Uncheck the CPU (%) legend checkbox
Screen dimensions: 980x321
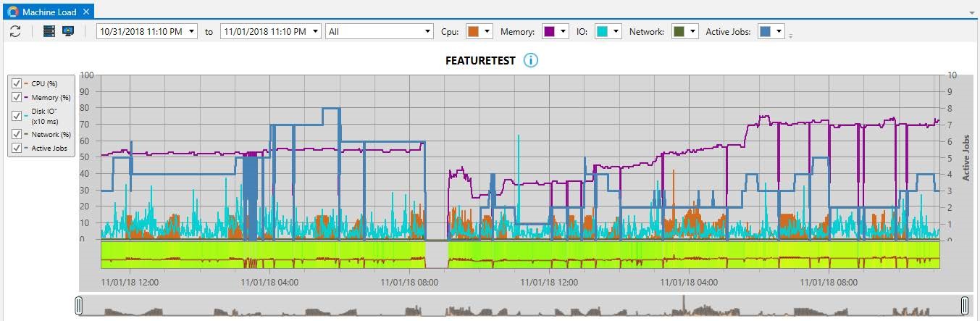[17, 83]
